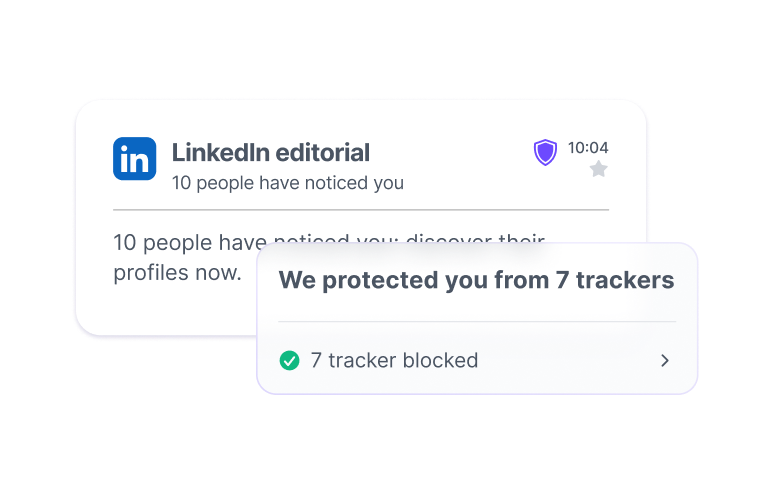Click 'profiles now.' text in the message body
Viewport: 776px width, 500px height.
pyautogui.click(x=177, y=272)
